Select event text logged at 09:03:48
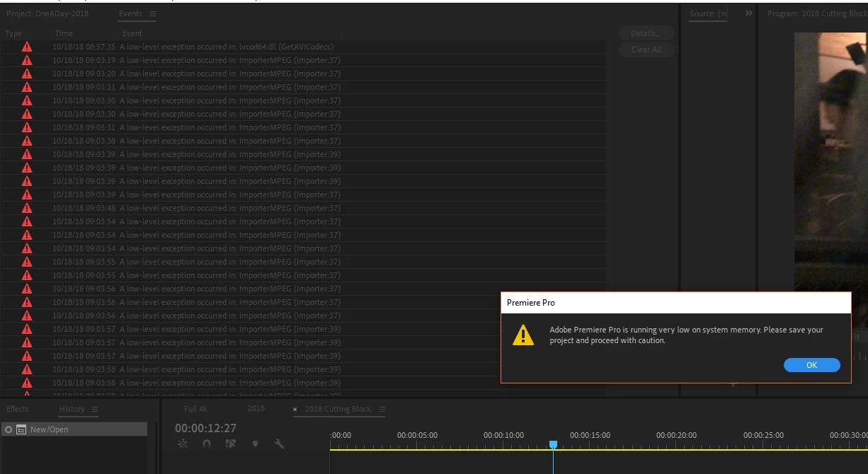This screenshot has height=474, width=868. tap(230, 208)
